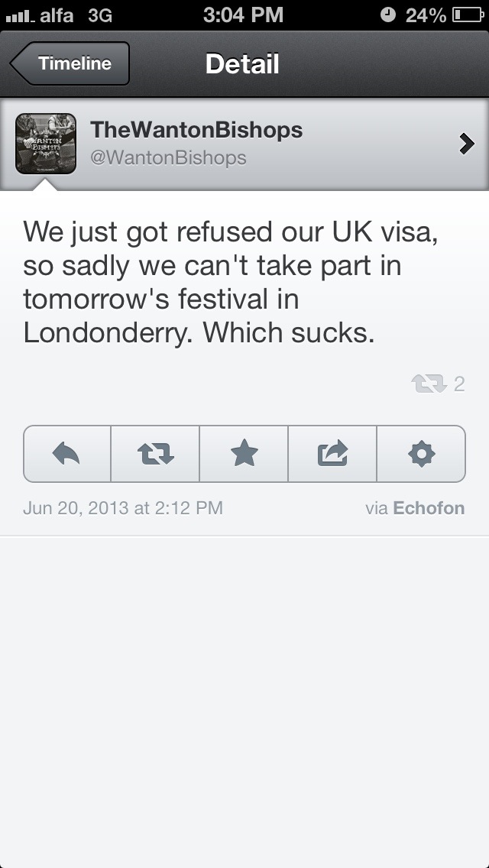Tap the alarm clock status icon

tap(388, 15)
